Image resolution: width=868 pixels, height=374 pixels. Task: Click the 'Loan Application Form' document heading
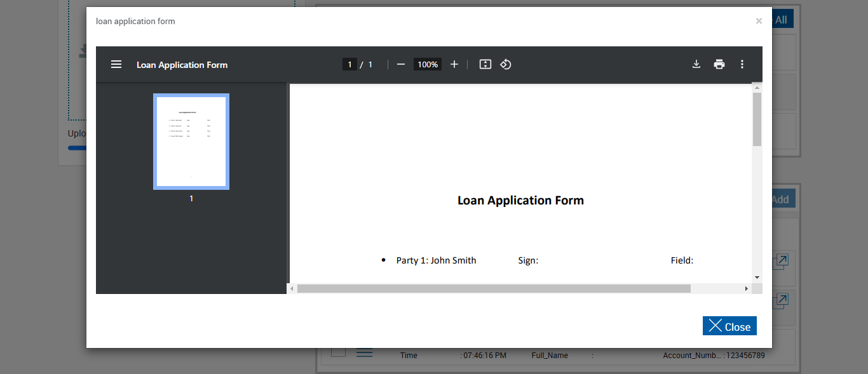520,201
